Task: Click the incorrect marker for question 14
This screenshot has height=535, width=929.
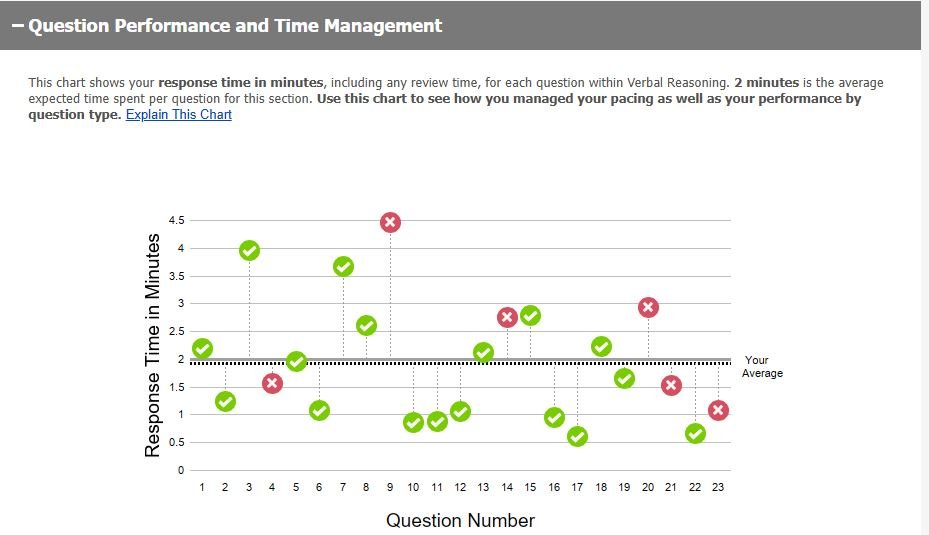Action: 507,317
